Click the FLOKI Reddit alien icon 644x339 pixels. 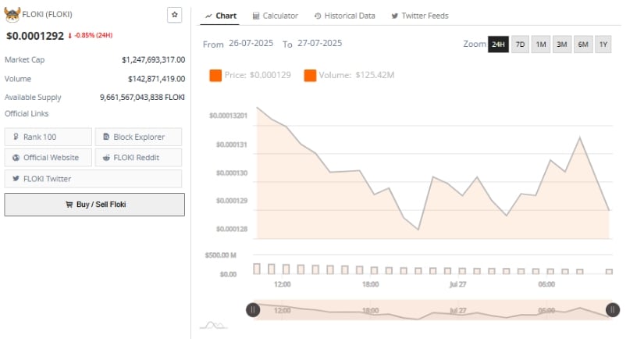click(x=106, y=157)
